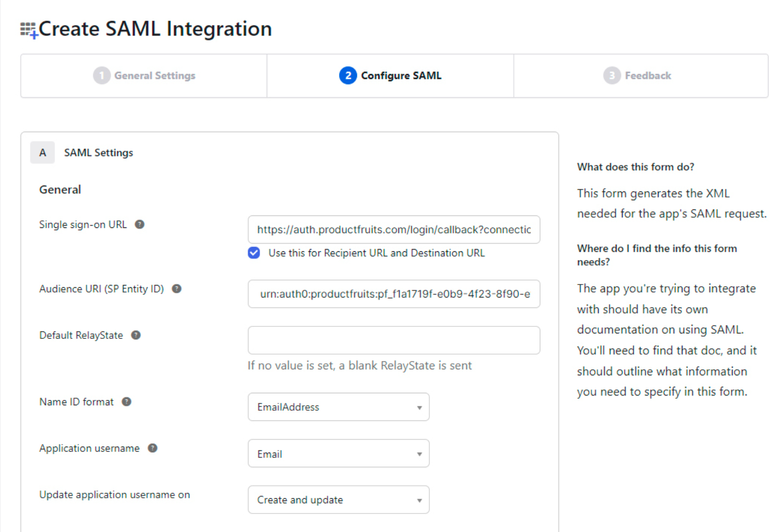Open Update application username on dropdown
Viewport: 781px width, 532px height.
pos(339,500)
